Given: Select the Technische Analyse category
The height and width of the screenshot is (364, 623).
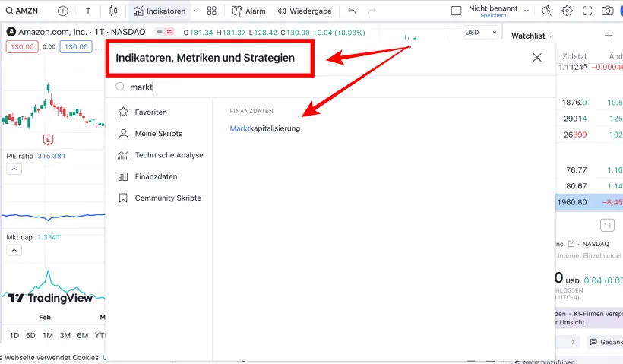Looking at the screenshot, I should click(169, 155).
